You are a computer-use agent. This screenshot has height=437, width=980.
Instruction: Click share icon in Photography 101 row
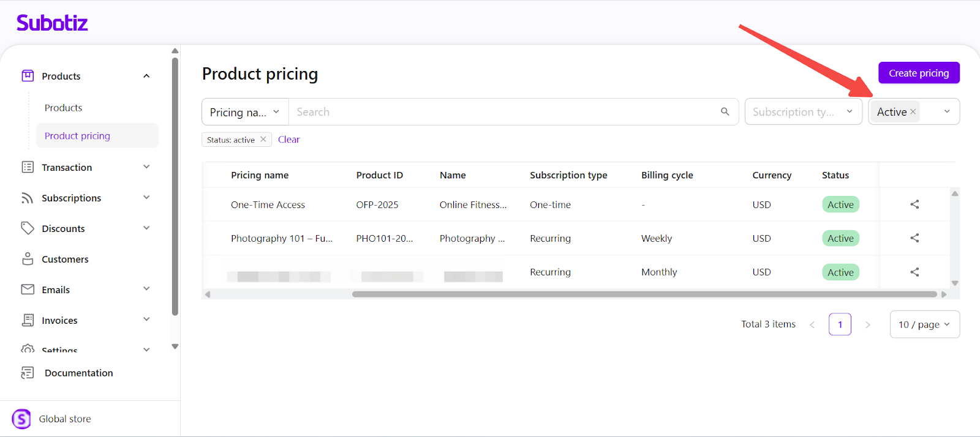click(914, 238)
